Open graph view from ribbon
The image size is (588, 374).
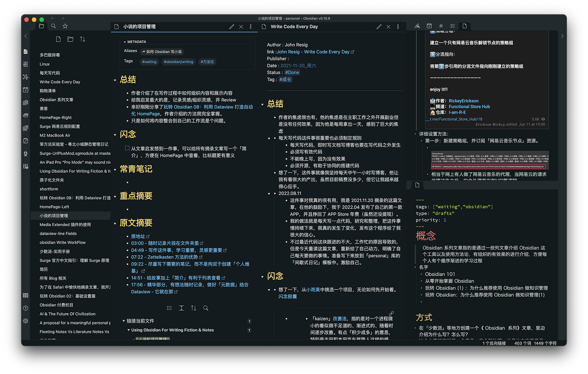pos(26,77)
